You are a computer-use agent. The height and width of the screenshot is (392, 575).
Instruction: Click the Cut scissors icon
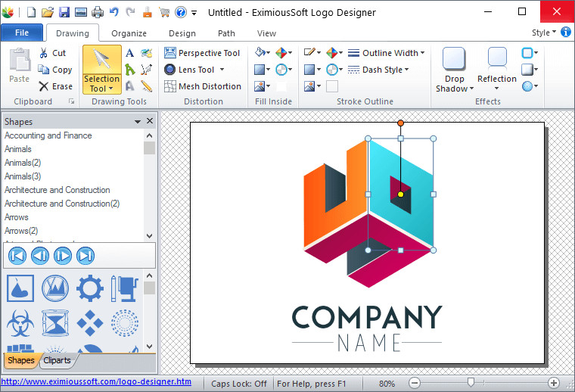pyautogui.click(x=53, y=53)
